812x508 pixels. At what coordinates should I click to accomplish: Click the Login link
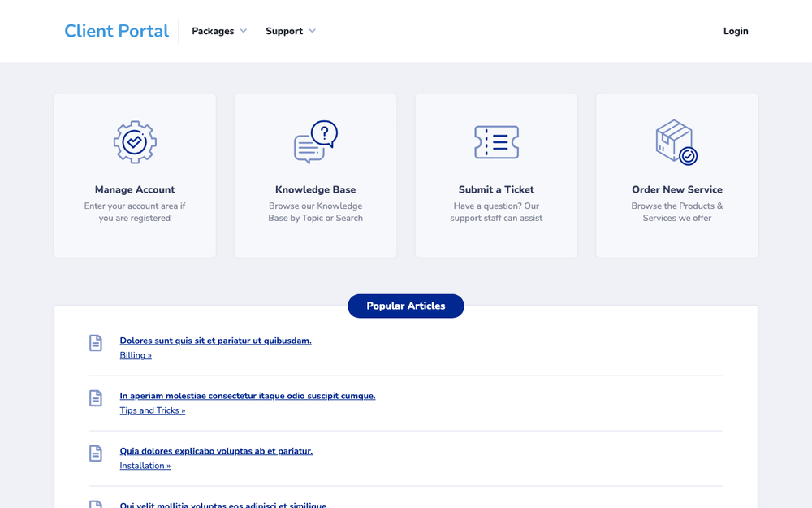736,31
